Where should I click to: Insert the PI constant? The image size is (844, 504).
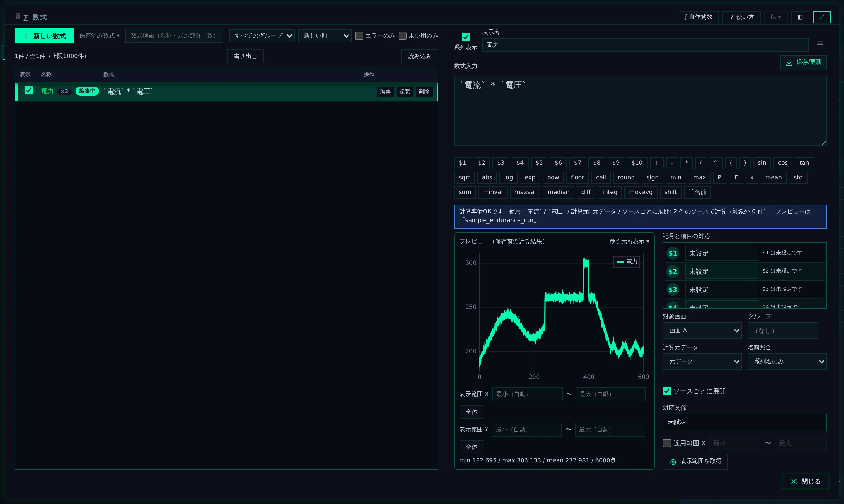pos(720,177)
